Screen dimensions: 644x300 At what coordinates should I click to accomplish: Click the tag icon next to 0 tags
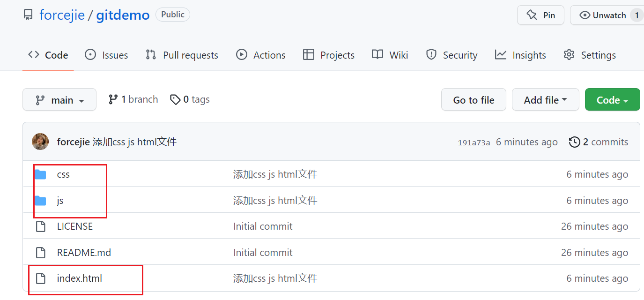pyautogui.click(x=175, y=99)
